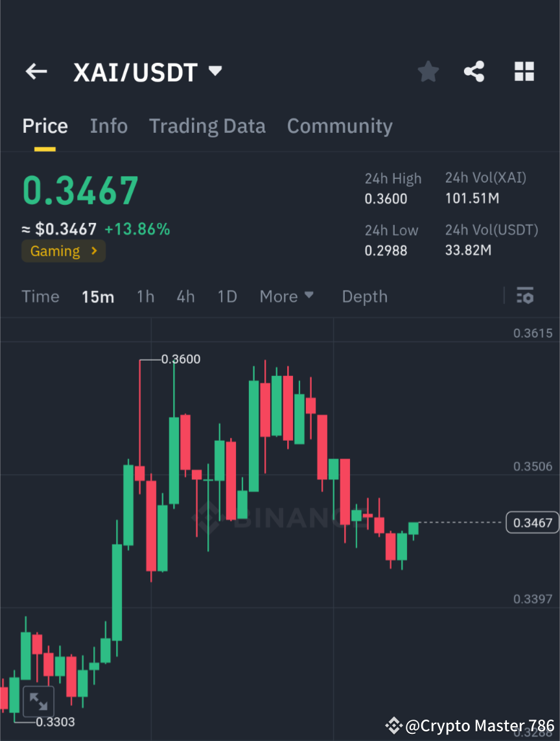Viewport: 560px width, 741px height.
Task: Open the markets grid icon
Action: click(x=524, y=71)
